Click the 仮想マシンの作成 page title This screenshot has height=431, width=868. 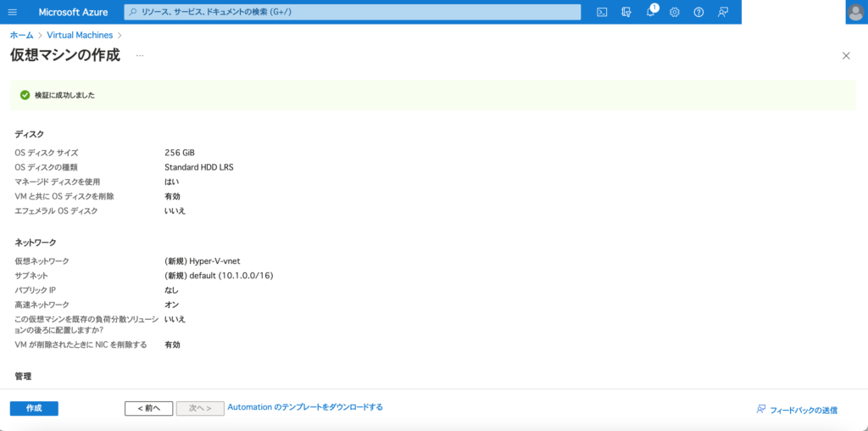[65, 55]
